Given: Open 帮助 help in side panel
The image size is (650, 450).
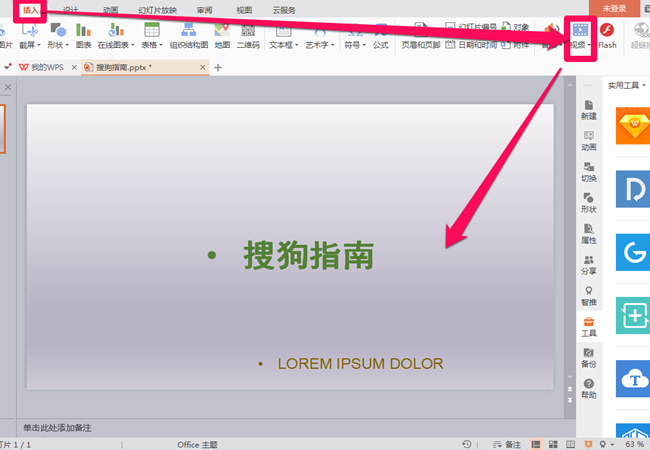Looking at the screenshot, I should point(589,389).
